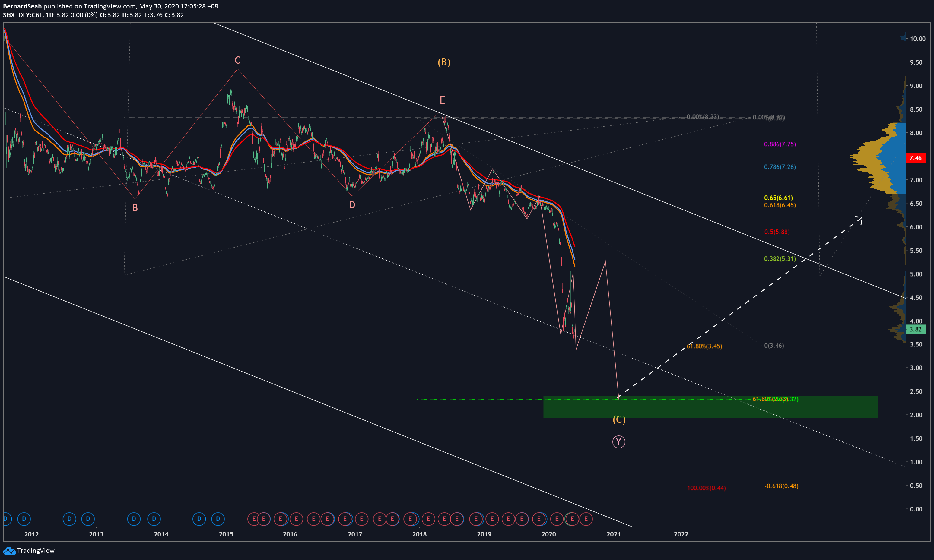Click the 2016 year label on time axis
This screenshot has width=934, height=560.
290,534
